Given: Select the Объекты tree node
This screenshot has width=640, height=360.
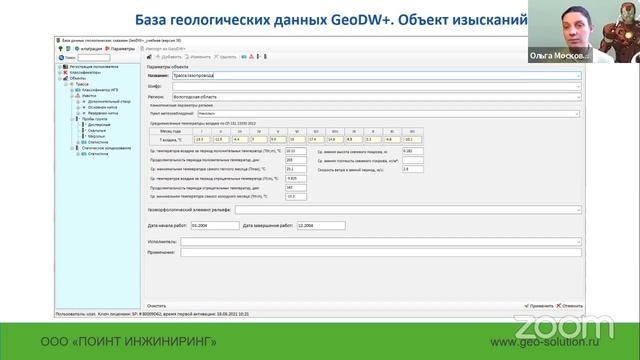Looking at the screenshot, I should click(77, 78).
